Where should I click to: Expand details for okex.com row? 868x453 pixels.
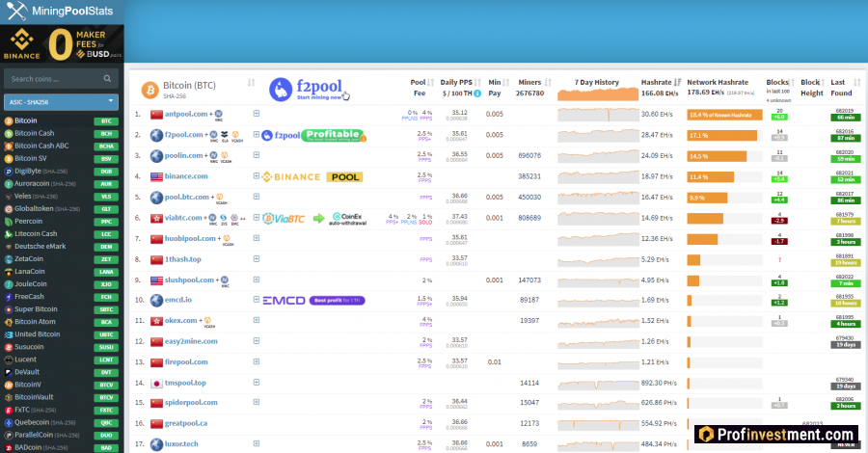pos(257,320)
